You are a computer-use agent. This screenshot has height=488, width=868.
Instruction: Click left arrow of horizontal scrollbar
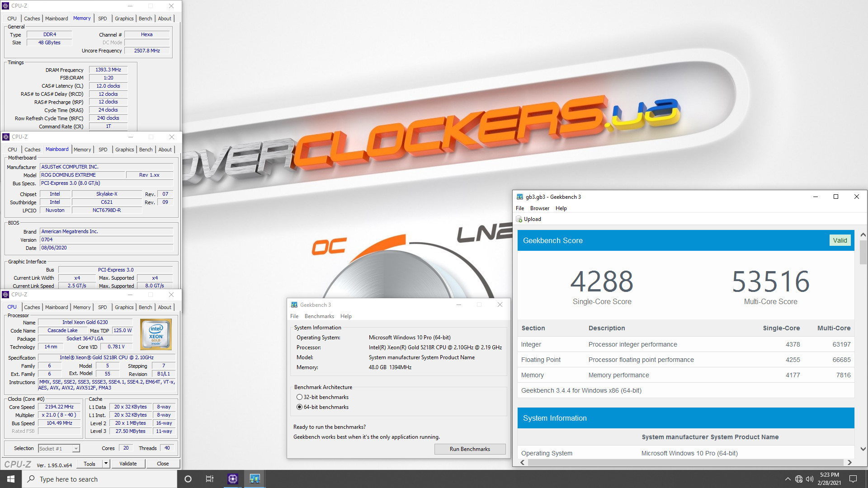(x=523, y=462)
